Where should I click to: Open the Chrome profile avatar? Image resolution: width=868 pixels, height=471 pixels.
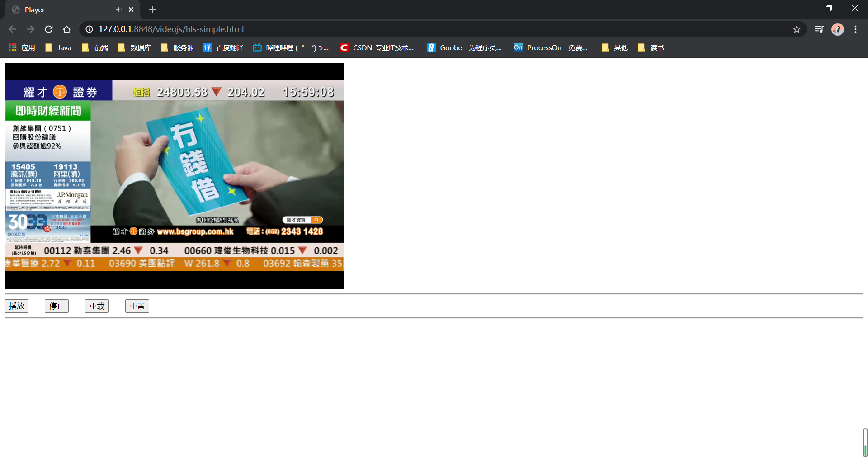click(838, 29)
